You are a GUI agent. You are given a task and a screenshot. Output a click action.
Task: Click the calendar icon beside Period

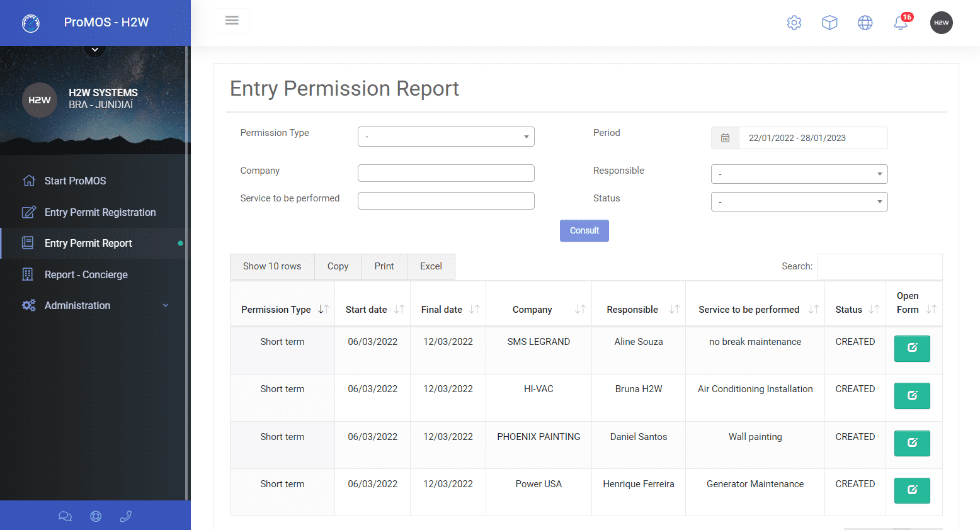pyautogui.click(x=725, y=138)
